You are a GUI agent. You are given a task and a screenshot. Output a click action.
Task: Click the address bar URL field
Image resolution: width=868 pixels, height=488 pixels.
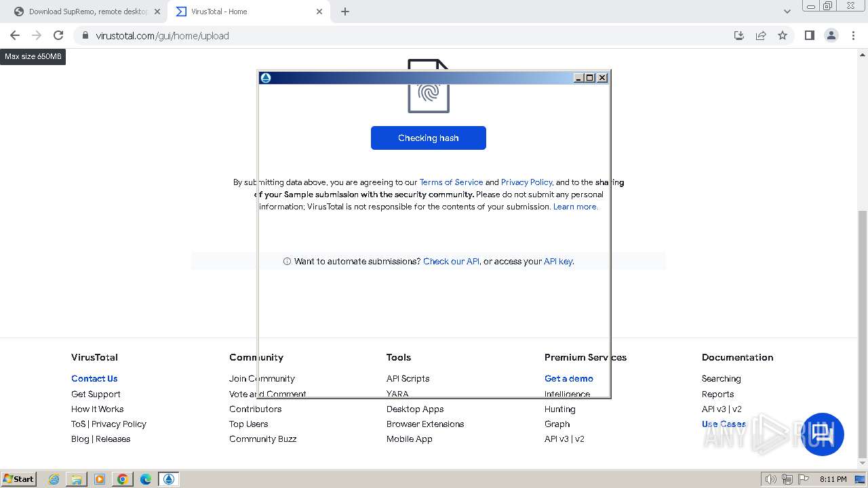click(x=407, y=35)
